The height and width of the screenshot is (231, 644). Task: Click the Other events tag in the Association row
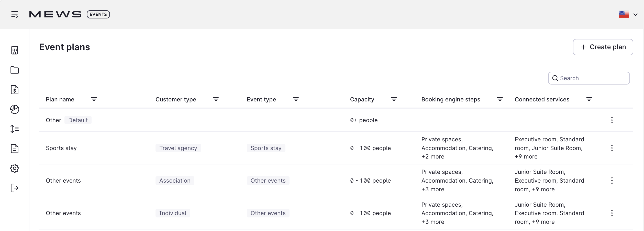click(x=268, y=181)
